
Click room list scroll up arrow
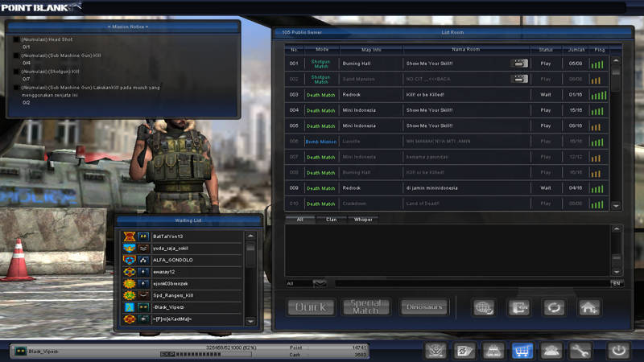pyautogui.click(x=616, y=61)
